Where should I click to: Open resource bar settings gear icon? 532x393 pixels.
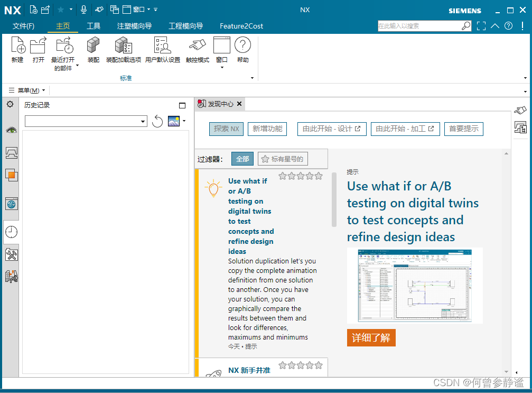pos(10,104)
